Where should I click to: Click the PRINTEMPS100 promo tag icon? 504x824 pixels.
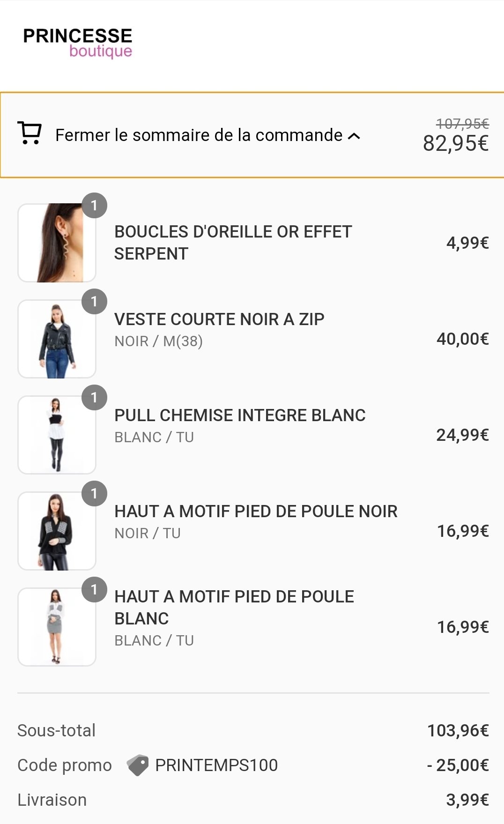click(137, 765)
